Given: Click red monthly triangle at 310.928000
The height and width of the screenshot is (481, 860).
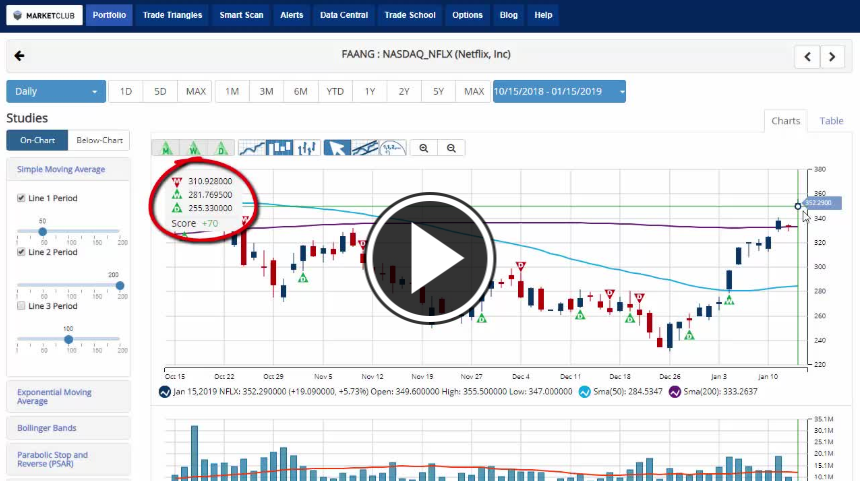Looking at the screenshot, I should (177, 182).
